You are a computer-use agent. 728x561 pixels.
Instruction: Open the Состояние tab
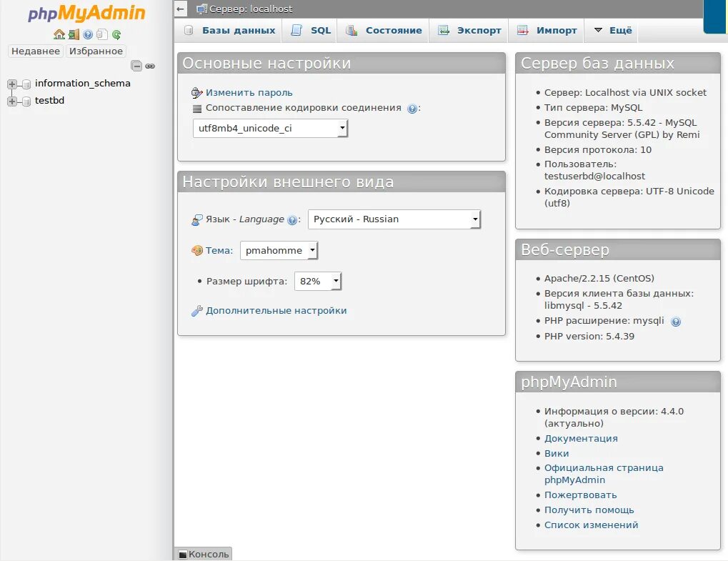pyautogui.click(x=384, y=31)
